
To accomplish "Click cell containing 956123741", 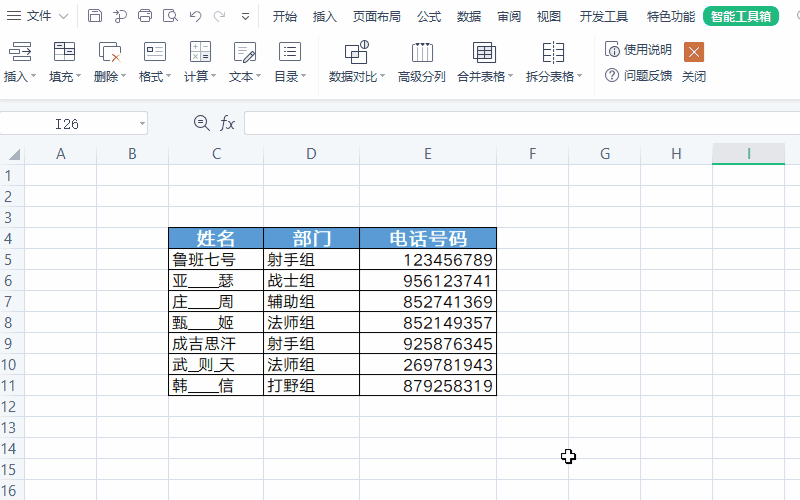I will click(428, 280).
